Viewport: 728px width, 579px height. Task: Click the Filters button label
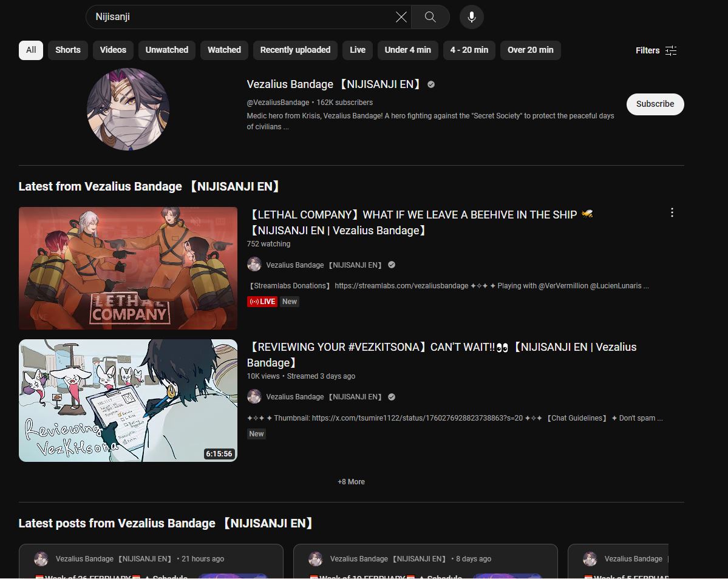[x=648, y=50]
